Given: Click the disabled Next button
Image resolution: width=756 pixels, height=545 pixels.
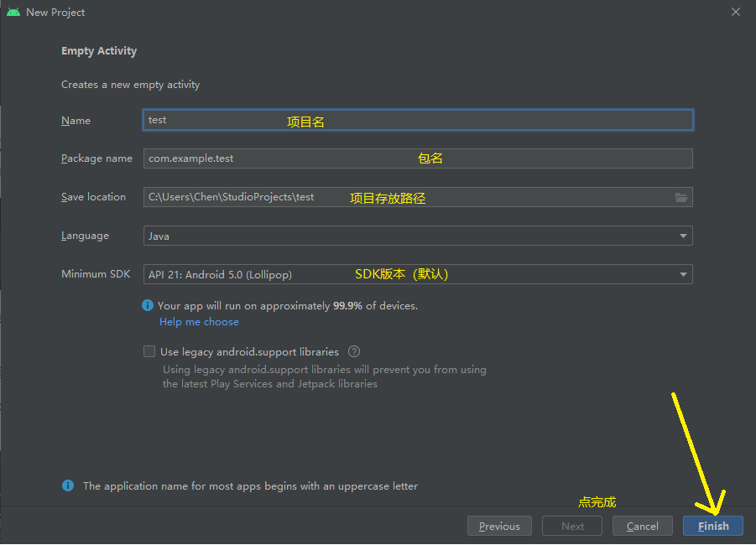Looking at the screenshot, I should 572,527.
